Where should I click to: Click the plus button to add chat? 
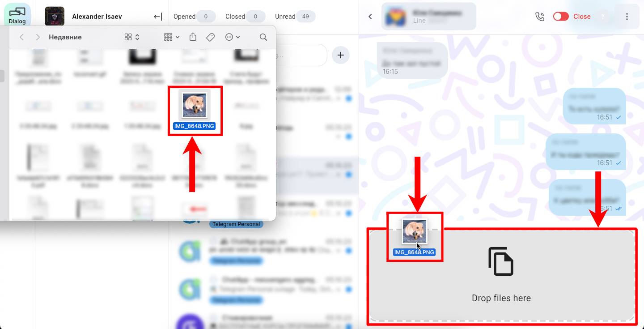pyautogui.click(x=340, y=55)
